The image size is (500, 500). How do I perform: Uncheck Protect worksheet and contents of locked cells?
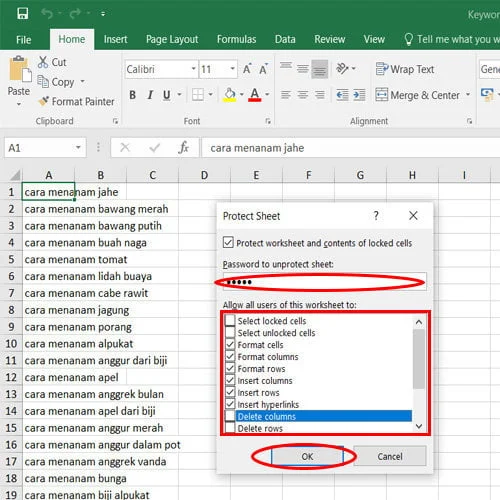228,242
